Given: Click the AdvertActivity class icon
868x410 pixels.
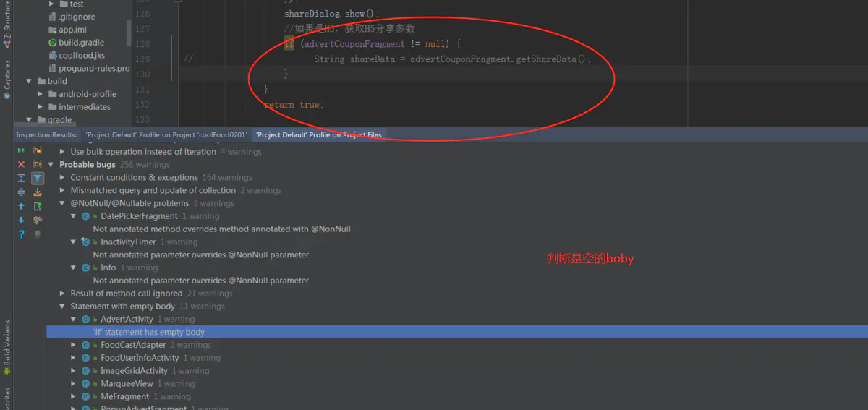Looking at the screenshot, I should pos(86,320).
